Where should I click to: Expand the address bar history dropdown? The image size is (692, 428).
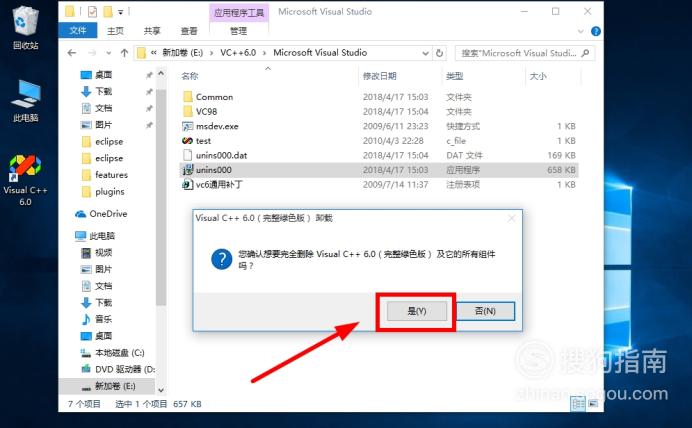point(425,53)
